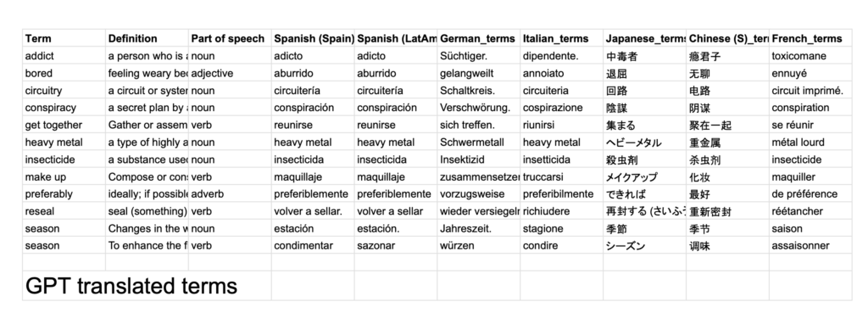Click the 'circuit imprimé.' French cell
The image size is (868, 324).
pos(810,90)
